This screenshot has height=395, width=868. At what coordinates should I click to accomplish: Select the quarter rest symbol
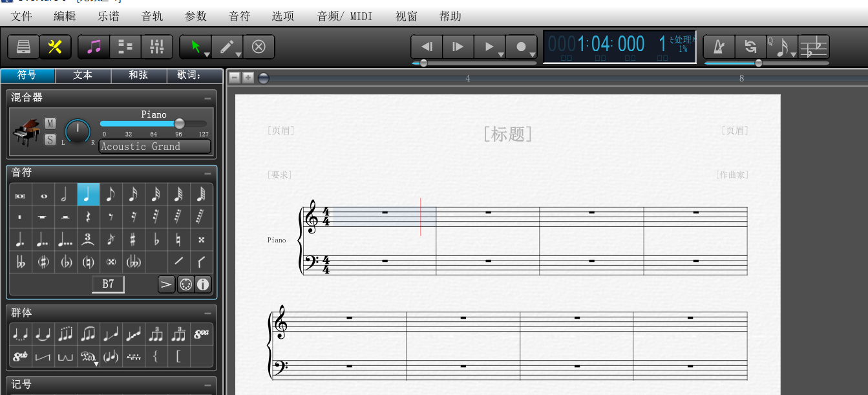coord(89,218)
